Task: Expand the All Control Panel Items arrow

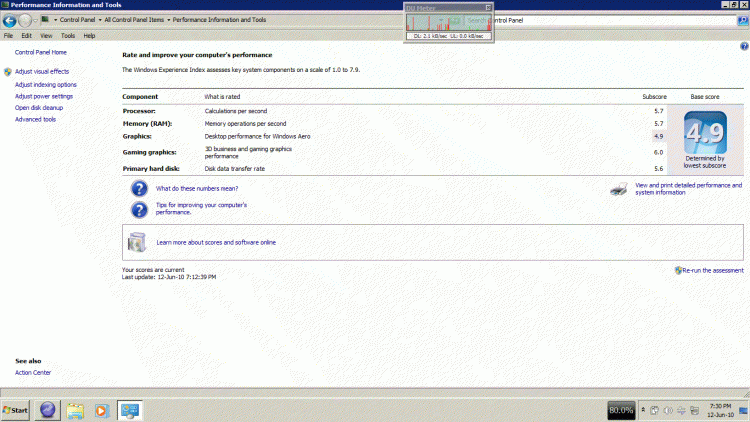Action: tap(168, 20)
